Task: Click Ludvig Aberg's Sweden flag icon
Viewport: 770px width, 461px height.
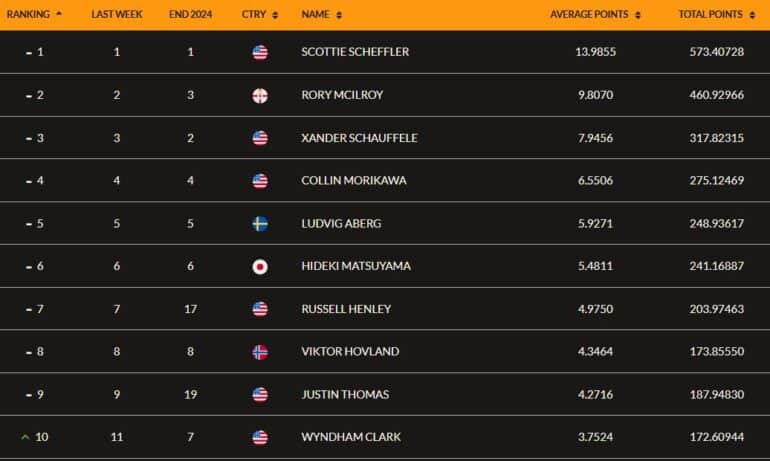Action: pos(260,224)
